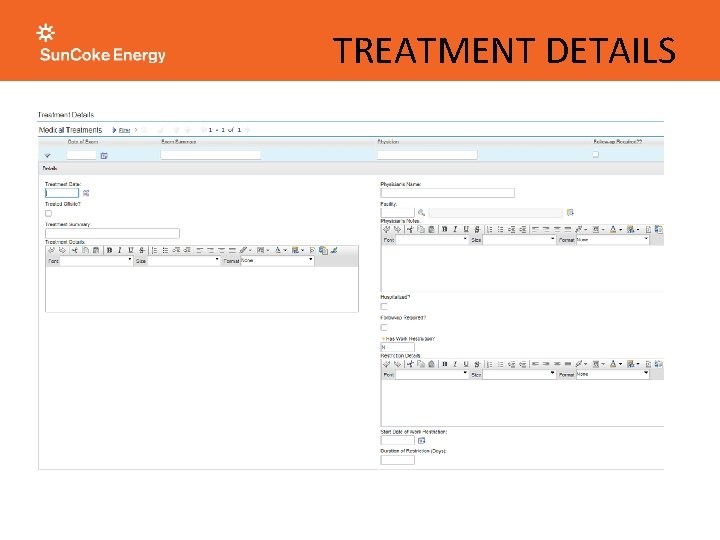
Task: Click into Duration of Restriction (Days) field
Action: tap(398, 460)
